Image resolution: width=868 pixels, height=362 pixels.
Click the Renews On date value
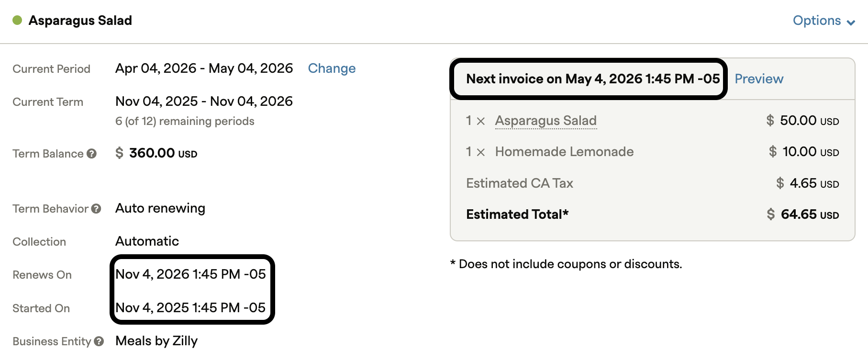190,274
